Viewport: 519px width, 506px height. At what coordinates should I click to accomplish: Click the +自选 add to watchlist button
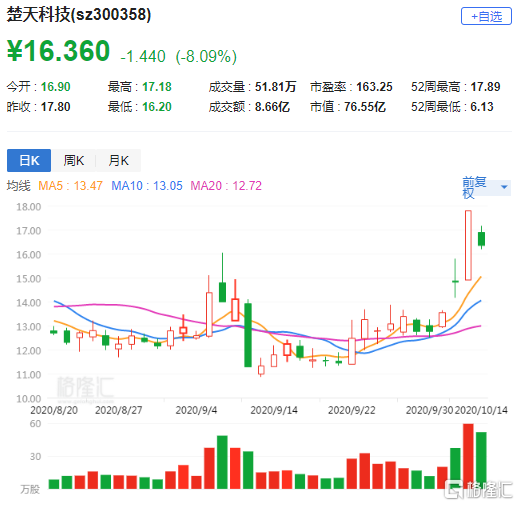pos(486,16)
